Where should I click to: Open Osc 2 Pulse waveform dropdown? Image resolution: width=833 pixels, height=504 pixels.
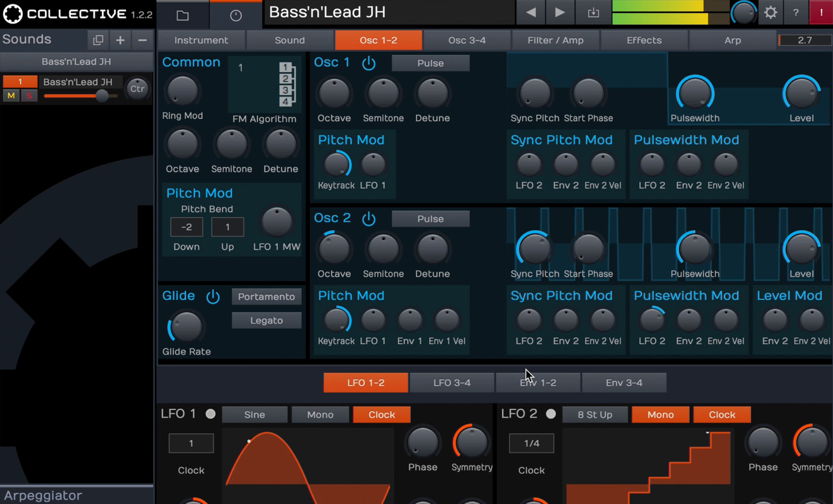coord(431,219)
